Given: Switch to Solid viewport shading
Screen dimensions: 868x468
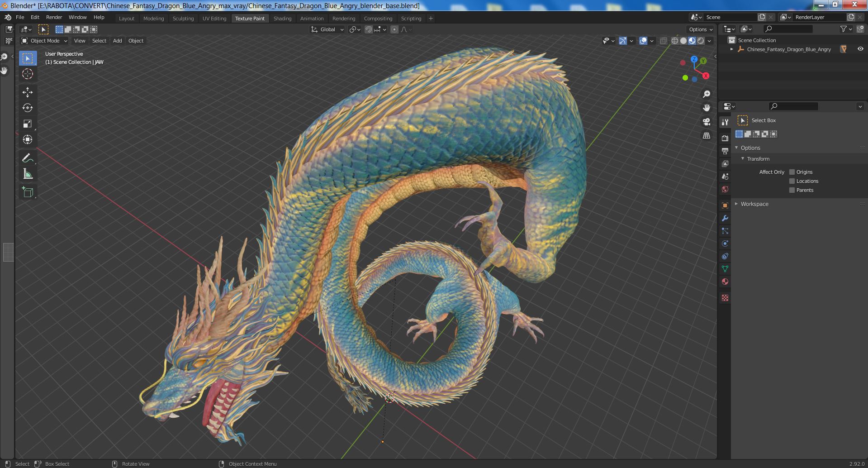Looking at the screenshot, I should point(683,41).
